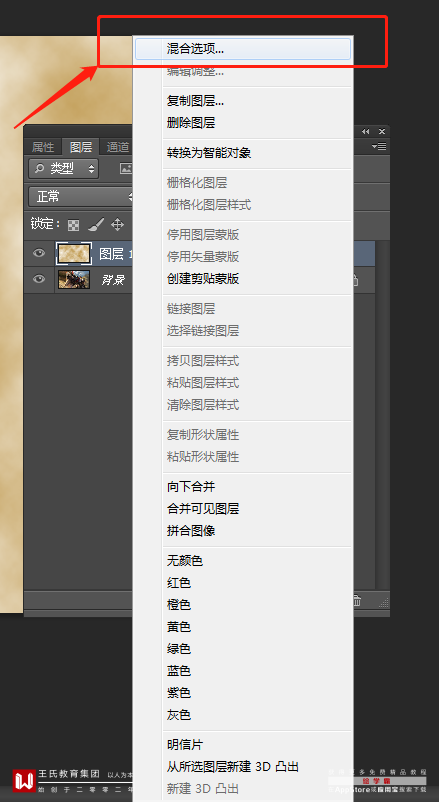This screenshot has height=802, width=439.
Task: Open the 正常 blend mode dropdown
Action: pyautogui.click(x=81, y=196)
